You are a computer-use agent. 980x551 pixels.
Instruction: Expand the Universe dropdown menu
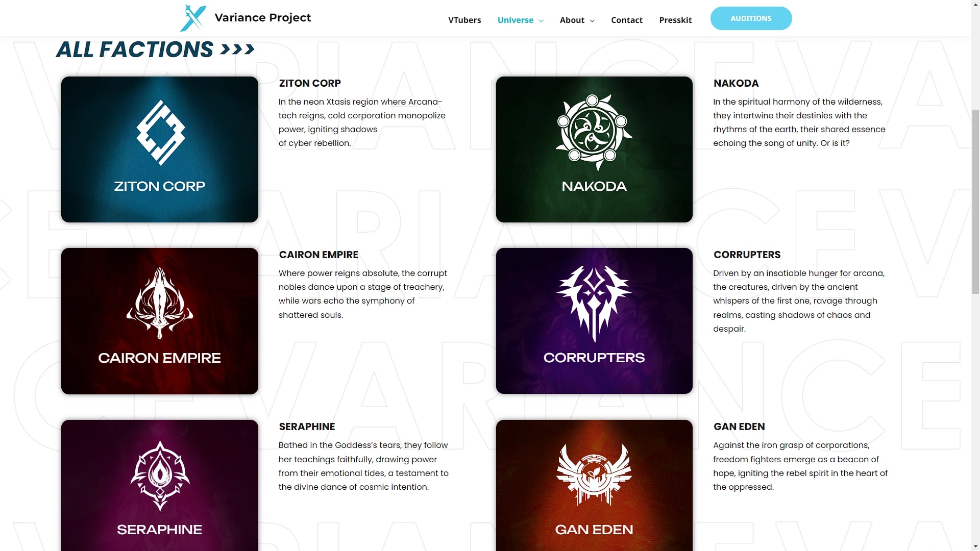pyautogui.click(x=520, y=20)
